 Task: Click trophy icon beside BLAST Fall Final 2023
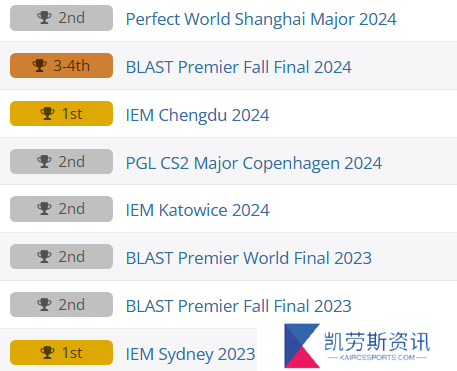44,304
